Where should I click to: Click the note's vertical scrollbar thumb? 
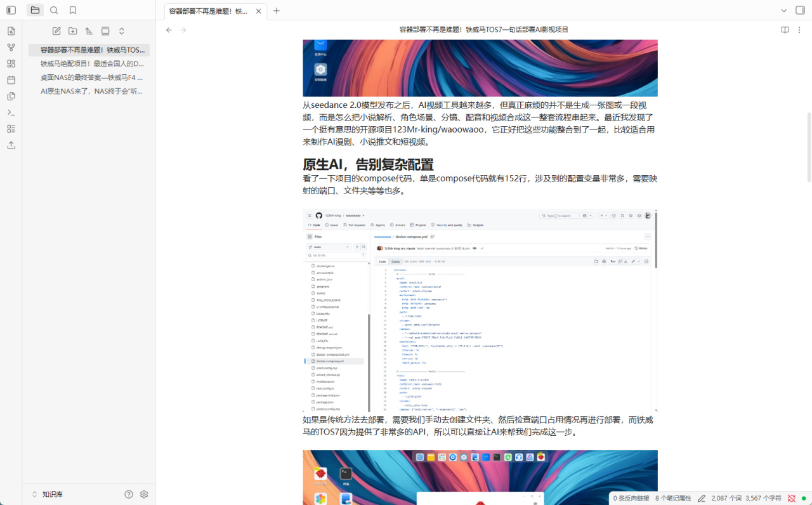809,146
